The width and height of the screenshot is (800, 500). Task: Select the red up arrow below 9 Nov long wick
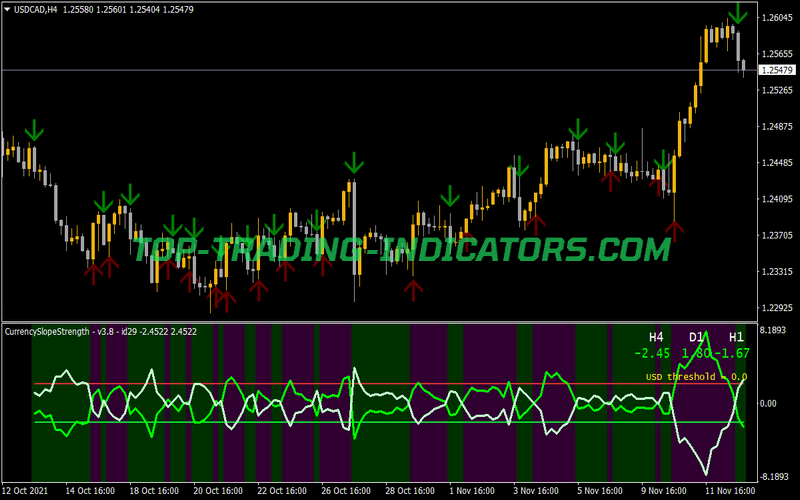[674, 232]
